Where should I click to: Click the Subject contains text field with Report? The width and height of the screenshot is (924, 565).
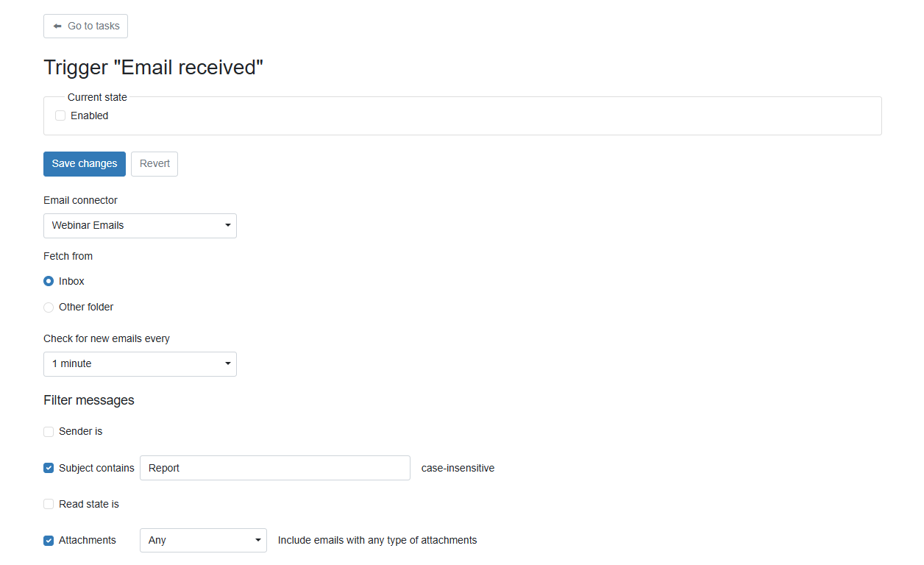pyautogui.click(x=275, y=468)
